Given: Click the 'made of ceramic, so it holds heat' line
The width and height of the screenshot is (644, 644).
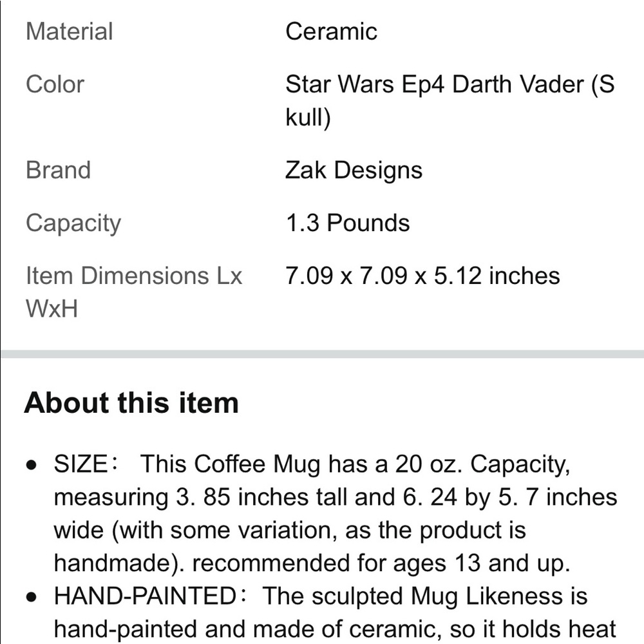Looking at the screenshot, I should pos(435,629).
